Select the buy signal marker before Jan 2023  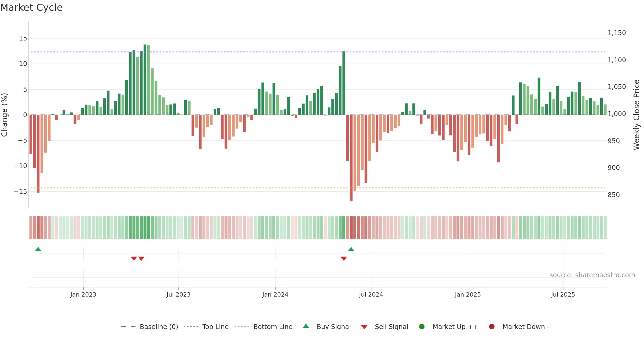(x=38, y=249)
